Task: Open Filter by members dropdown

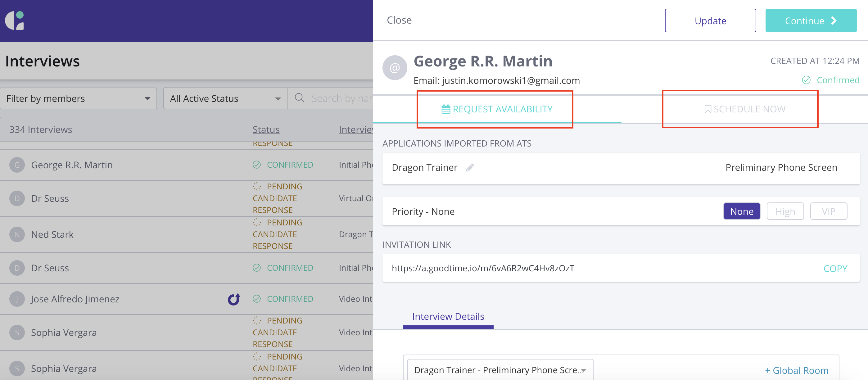Action: tap(78, 98)
